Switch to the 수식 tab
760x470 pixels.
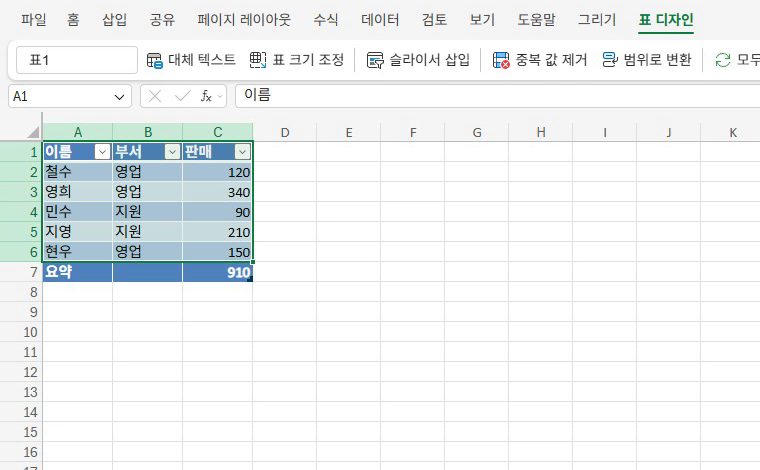pyautogui.click(x=326, y=20)
